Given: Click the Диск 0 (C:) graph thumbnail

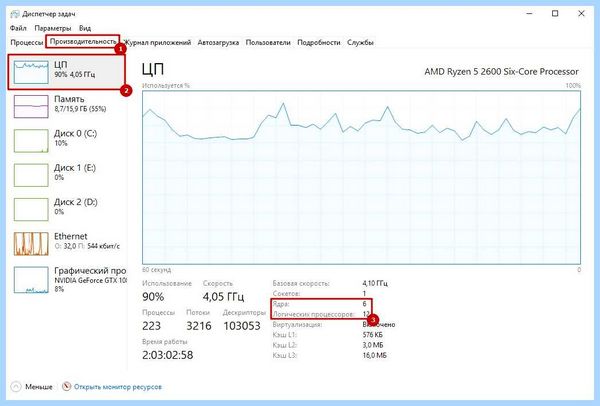Looking at the screenshot, I should pos(31,141).
